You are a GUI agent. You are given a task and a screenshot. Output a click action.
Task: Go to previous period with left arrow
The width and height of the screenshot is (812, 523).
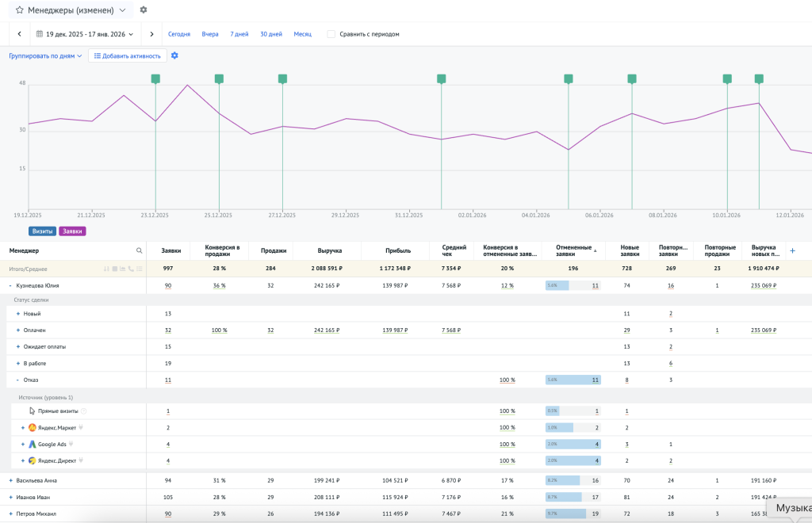(x=19, y=34)
